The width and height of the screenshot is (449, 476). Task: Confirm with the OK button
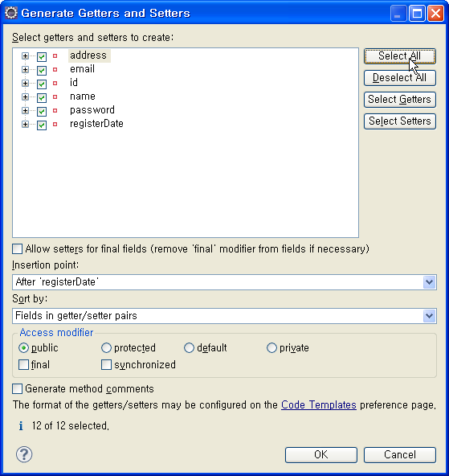pyautogui.click(x=321, y=455)
